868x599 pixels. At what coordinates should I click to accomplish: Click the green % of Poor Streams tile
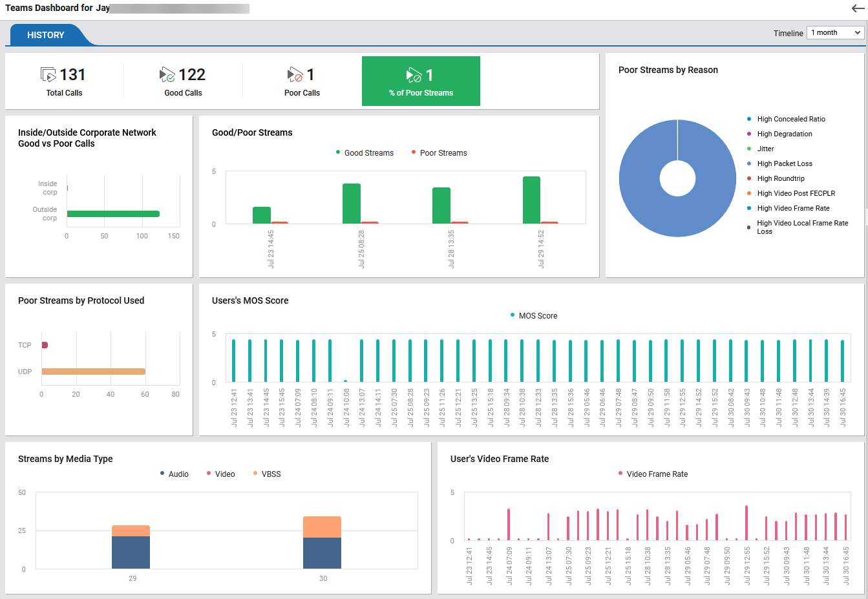click(421, 81)
